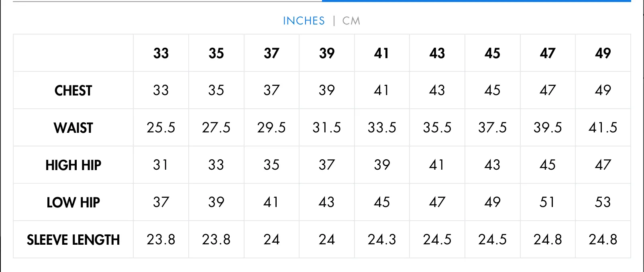Click waist value 25.5
This screenshot has width=644, height=272.
(161, 128)
